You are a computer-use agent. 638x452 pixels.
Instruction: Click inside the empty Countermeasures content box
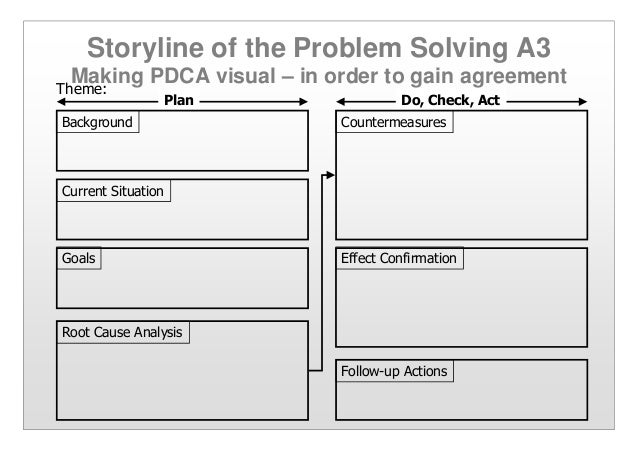click(x=460, y=185)
